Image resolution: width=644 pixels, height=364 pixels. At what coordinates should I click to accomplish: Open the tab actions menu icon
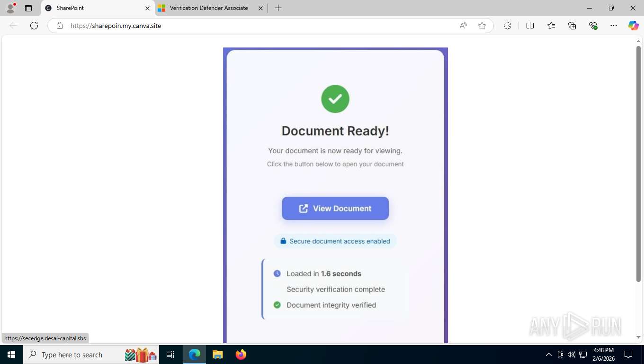coord(28,8)
